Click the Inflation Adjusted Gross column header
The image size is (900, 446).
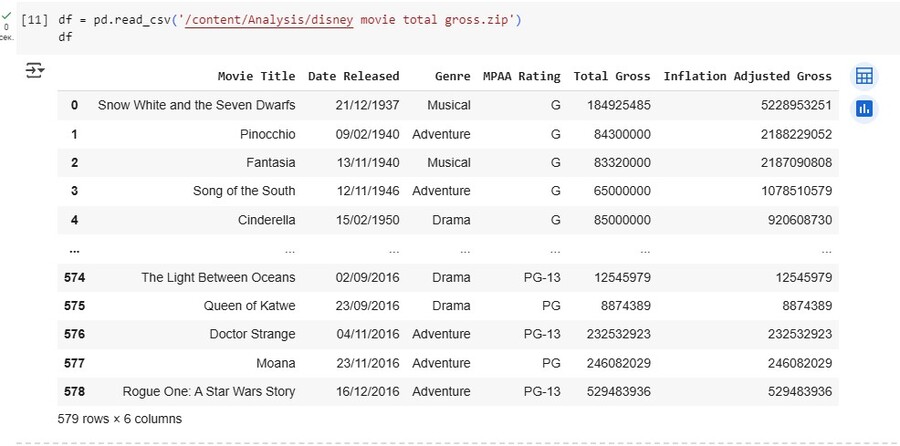[747, 76]
